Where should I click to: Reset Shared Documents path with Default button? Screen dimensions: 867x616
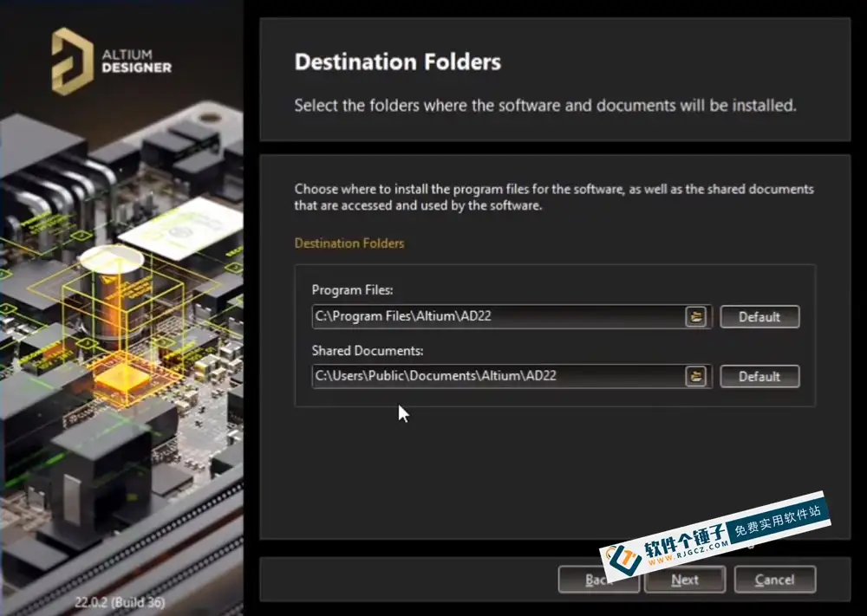(759, 376)
